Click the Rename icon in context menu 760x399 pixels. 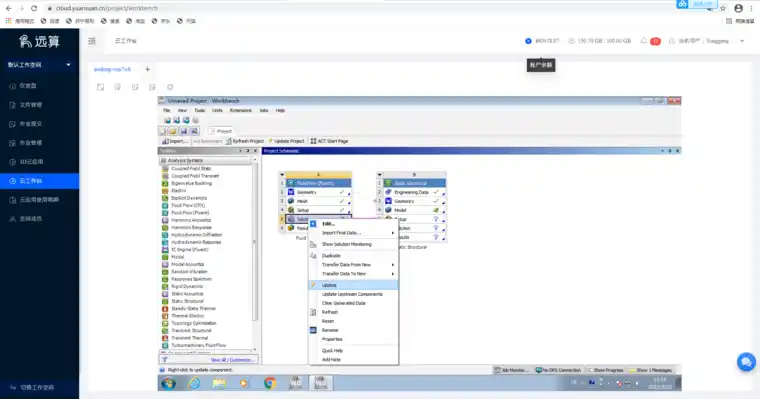313,330
